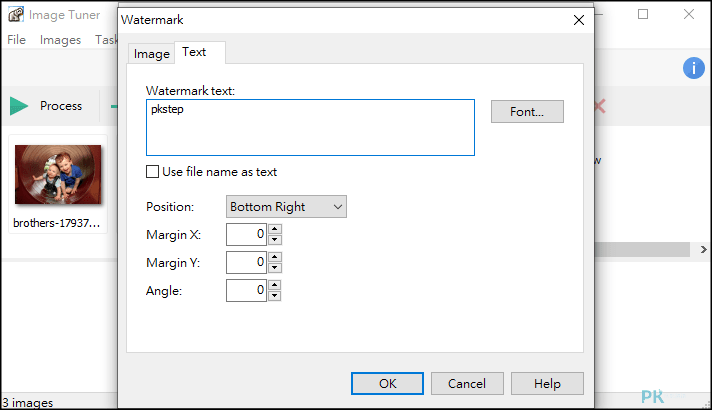Close the Watermark dialog
Viewport: 712px width, 410px height.
pos(578,20)
